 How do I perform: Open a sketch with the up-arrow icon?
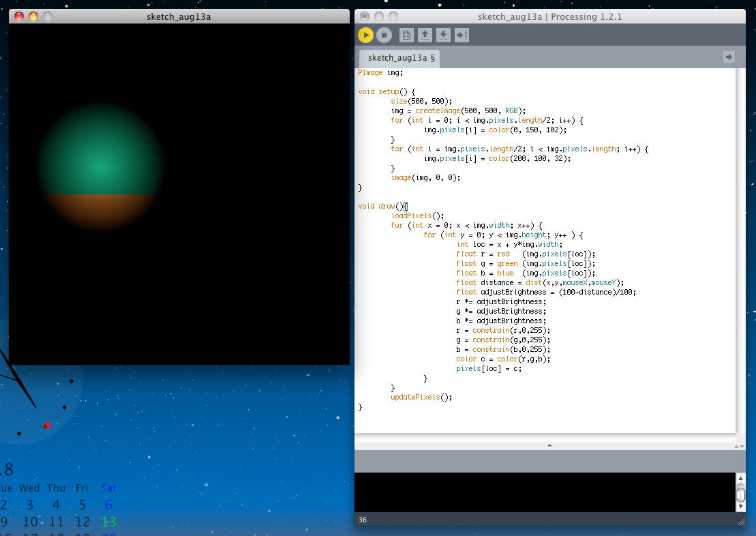click(x=425, y=35)
